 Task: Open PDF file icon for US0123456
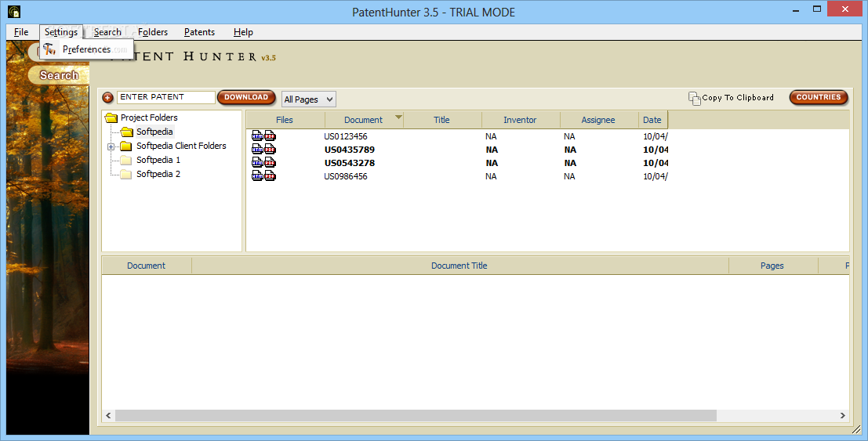pos(271,136)
